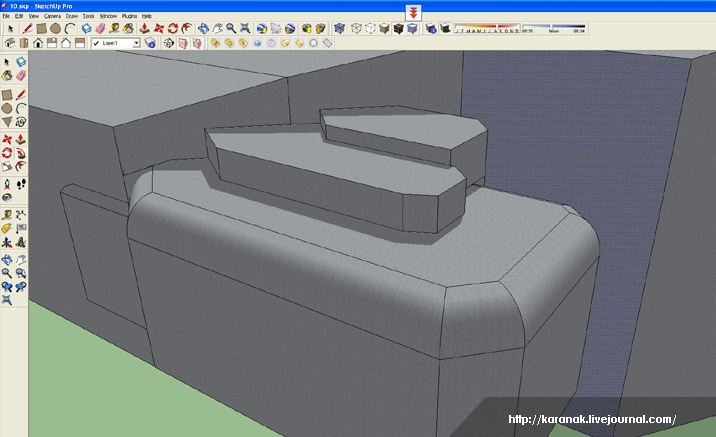Open the Plugins menu

[130, 17]
